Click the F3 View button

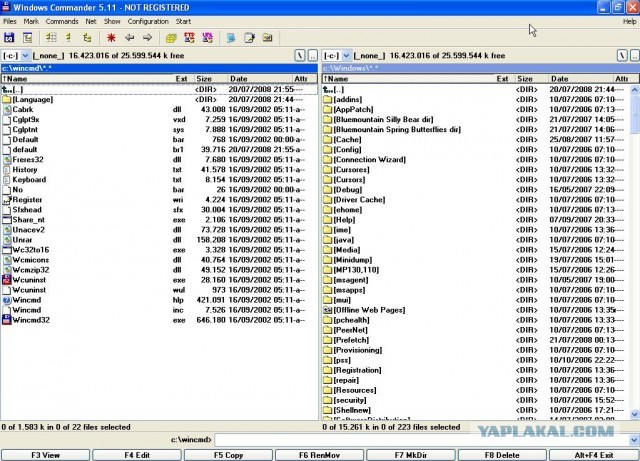click(45, 455)
